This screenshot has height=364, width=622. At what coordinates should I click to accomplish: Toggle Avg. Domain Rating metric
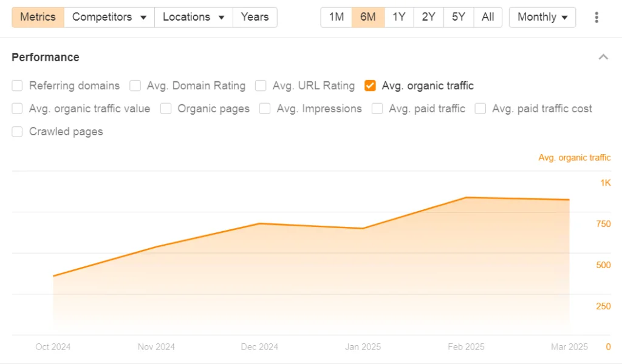click(x=135, y=86)
